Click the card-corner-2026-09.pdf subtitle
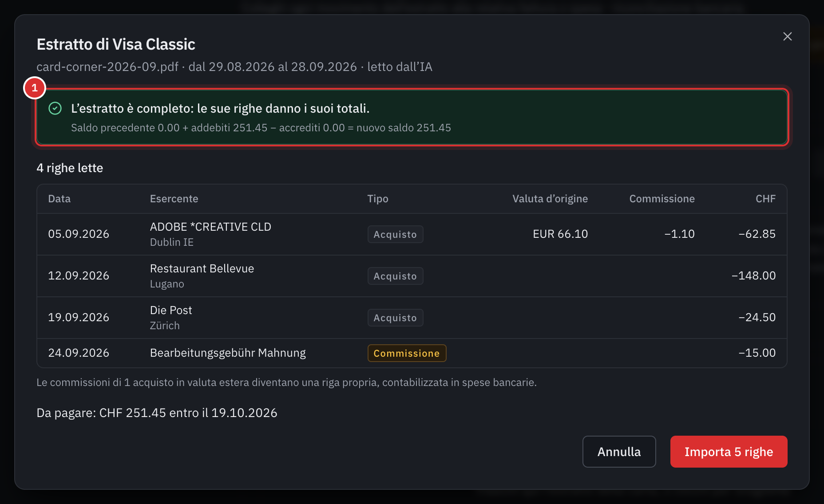Screen dimensions: 824x504 [x=234, y=67]
